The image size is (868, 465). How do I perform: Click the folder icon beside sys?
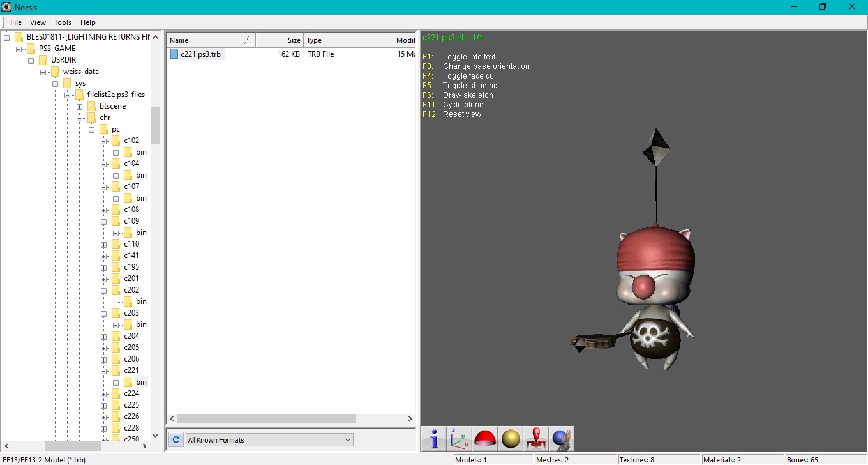coord(67,83)
